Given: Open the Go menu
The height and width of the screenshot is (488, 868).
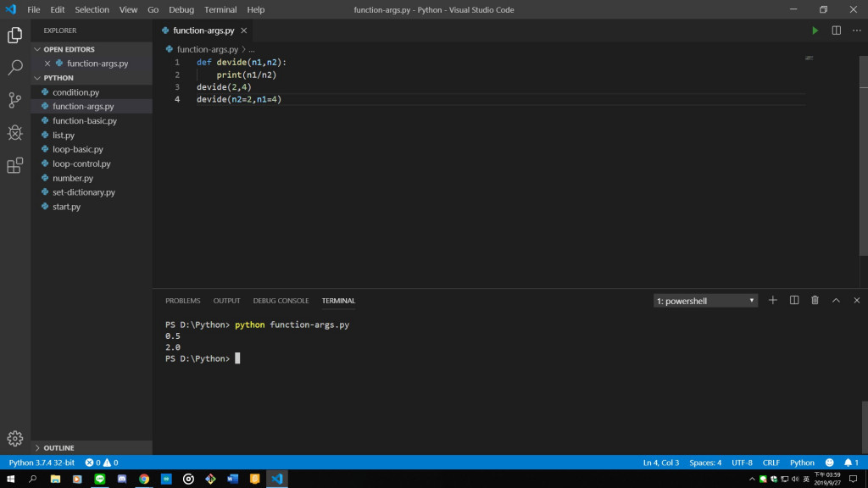Looking at the screenshot, I should pos(153,9).
